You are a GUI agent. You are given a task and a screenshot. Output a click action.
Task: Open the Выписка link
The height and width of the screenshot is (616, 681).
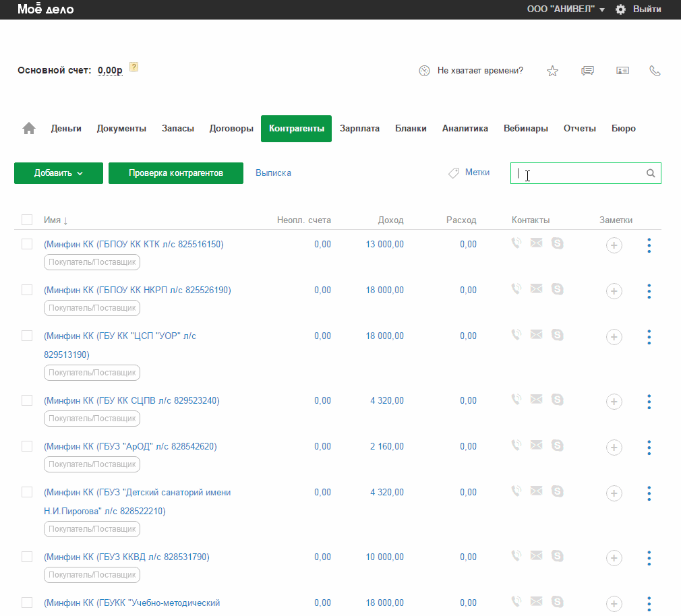pyautogui.click(x=273, y=173)
